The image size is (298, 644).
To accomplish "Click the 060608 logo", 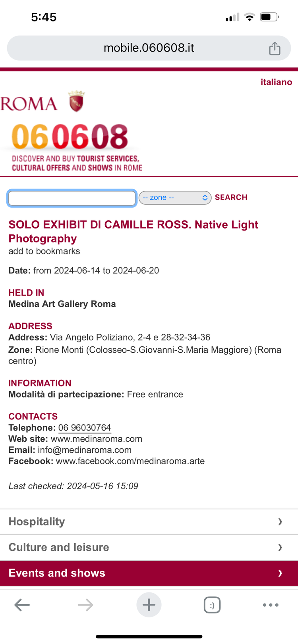I will [70, 136].
